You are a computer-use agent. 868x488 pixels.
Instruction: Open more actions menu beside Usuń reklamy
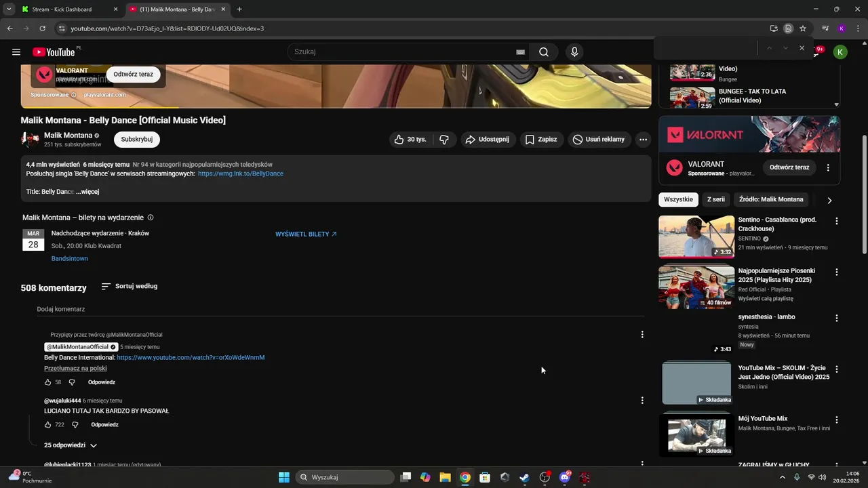643,140
